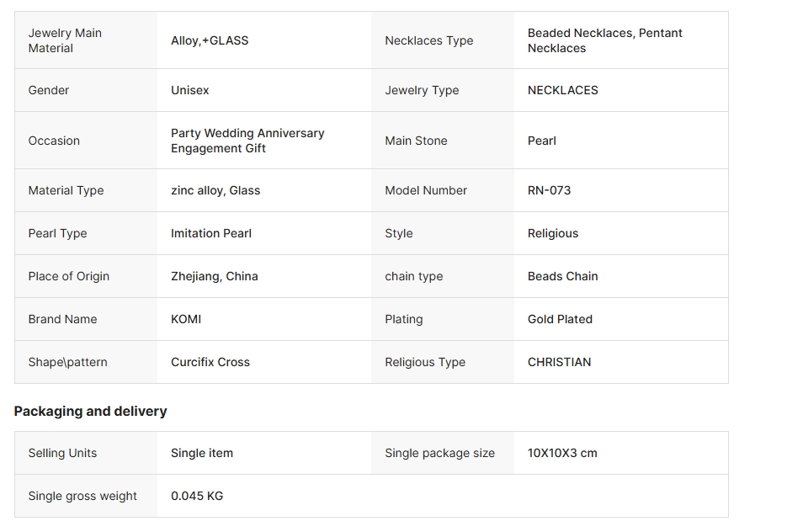Click Zhejiang, China origin value
The width and height of the screenshot is (787, 532).
pos(215,276)
